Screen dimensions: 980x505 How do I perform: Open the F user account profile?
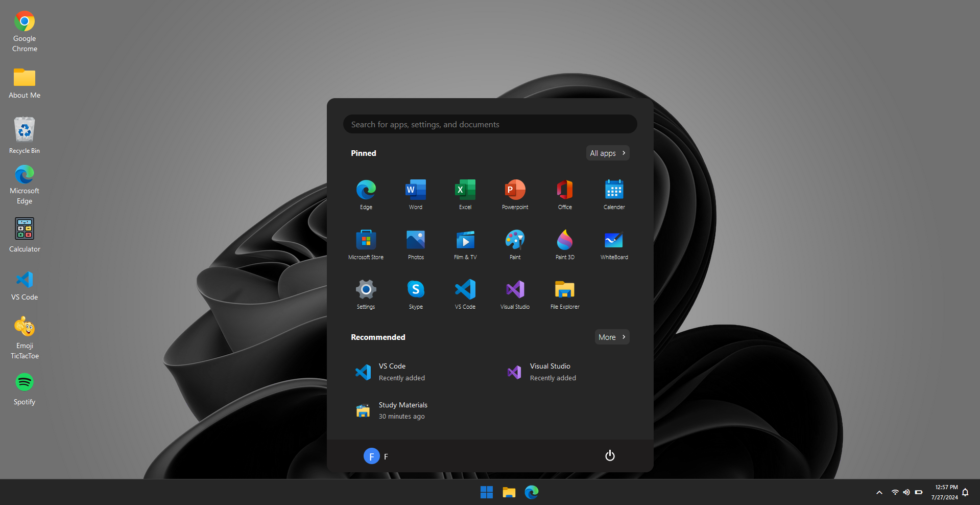tap(376, 456)
